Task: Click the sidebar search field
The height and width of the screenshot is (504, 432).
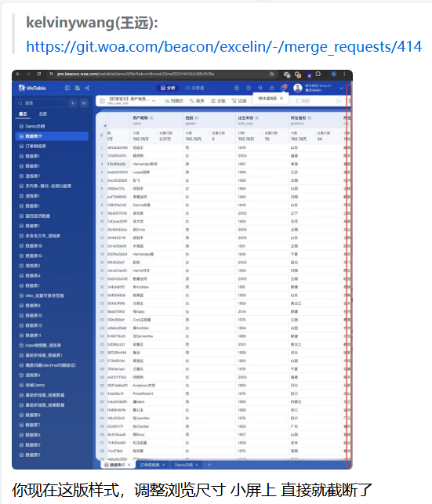Action: pyautogui.click(x=41, y=103)
